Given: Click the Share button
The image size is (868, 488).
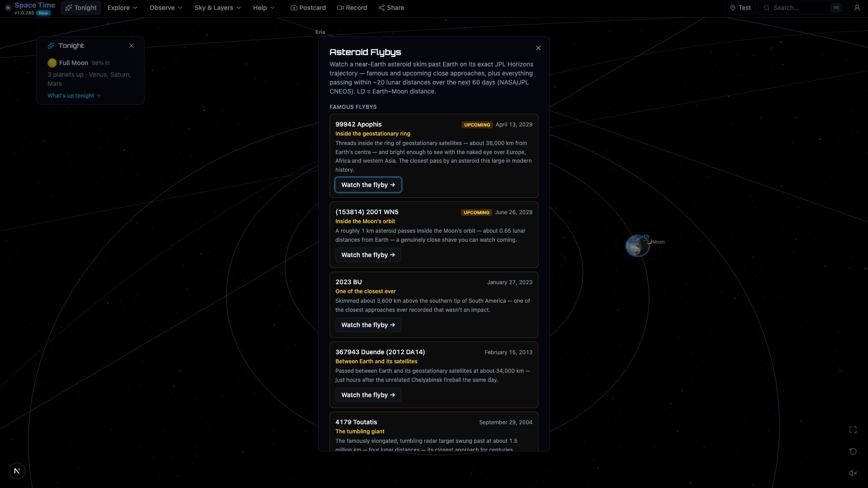Looking at the screenshot, I should 392,8.
